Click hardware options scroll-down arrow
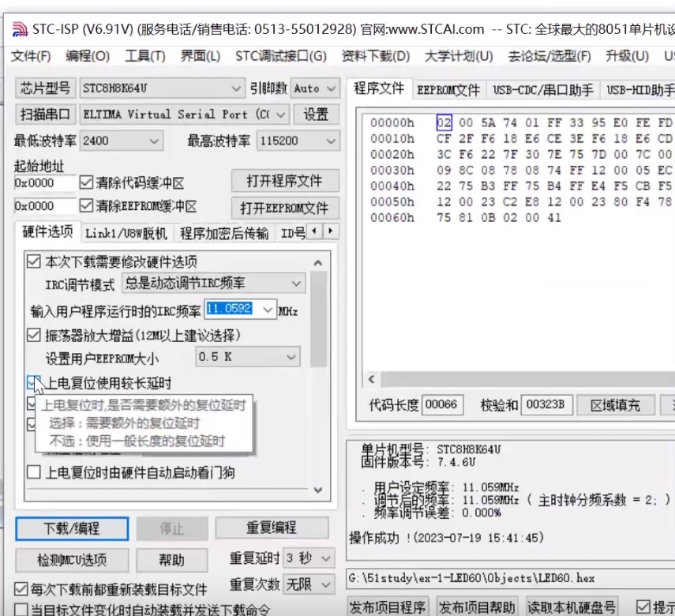675x616 pixels. (318, 490)
